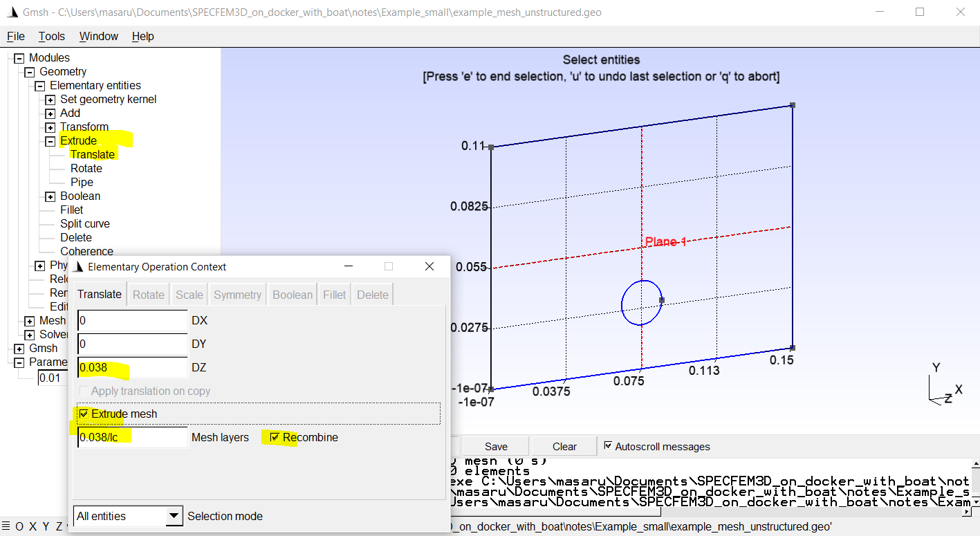
Task: Select Translate under Extrude
Action: 92,154
